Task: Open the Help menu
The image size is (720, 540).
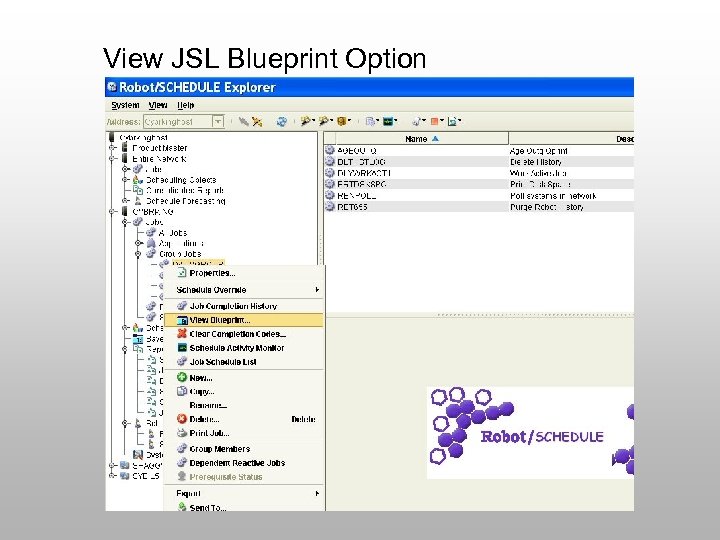Action: pyautogui.click(x=186, y=105)
